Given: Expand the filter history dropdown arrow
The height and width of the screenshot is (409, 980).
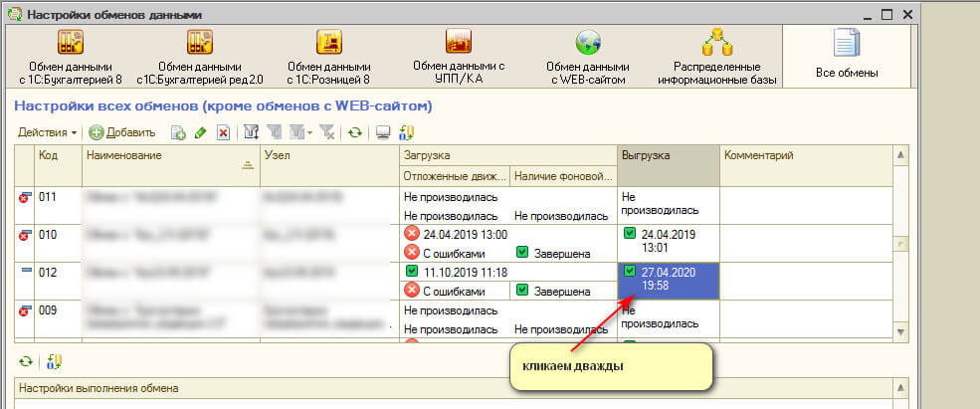Looking at the screenshot, I should [309, 132].
